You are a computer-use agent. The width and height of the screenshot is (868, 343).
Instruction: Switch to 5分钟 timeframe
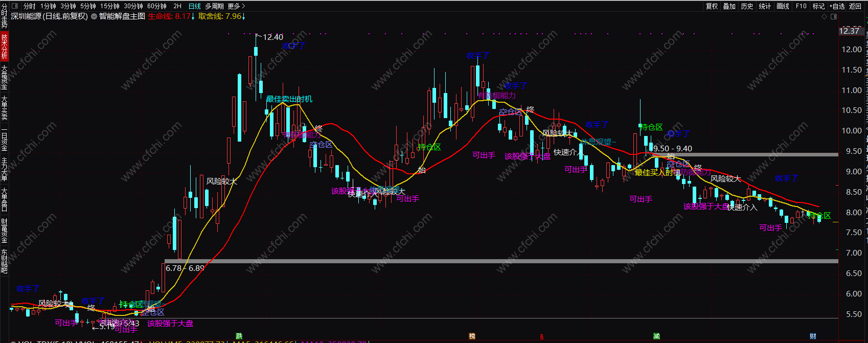(x=88, y=6)
